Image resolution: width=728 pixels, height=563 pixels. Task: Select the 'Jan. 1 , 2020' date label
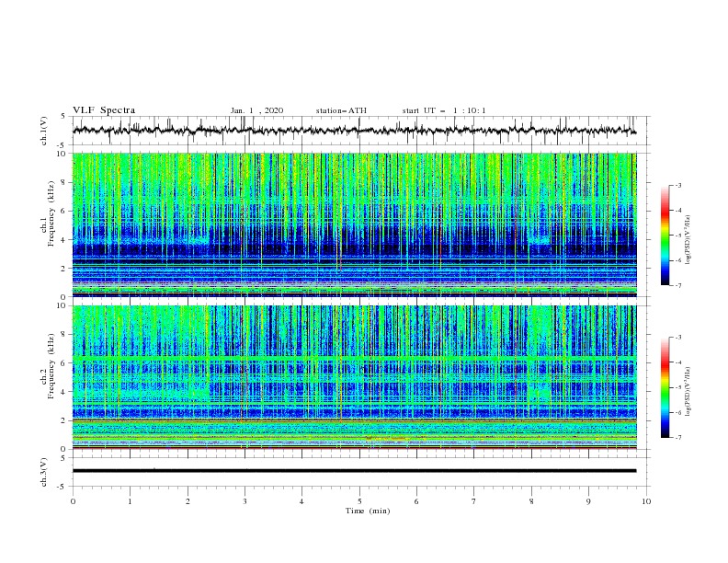pyautogui.click(x=256, y=110)
